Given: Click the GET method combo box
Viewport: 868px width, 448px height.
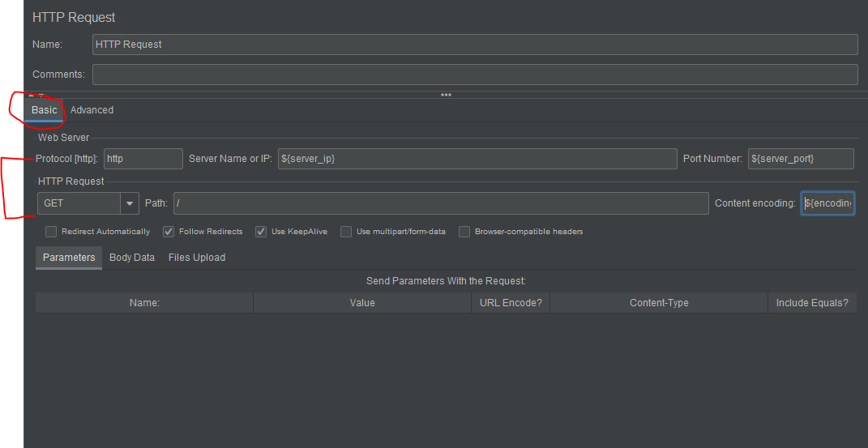Looking at the screenshot, I should click(88, 203).
